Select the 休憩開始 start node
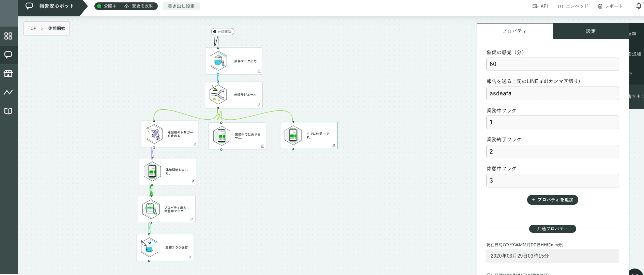Image resolution: width=644 pixels, height=275 pixels. click(223, 32)
